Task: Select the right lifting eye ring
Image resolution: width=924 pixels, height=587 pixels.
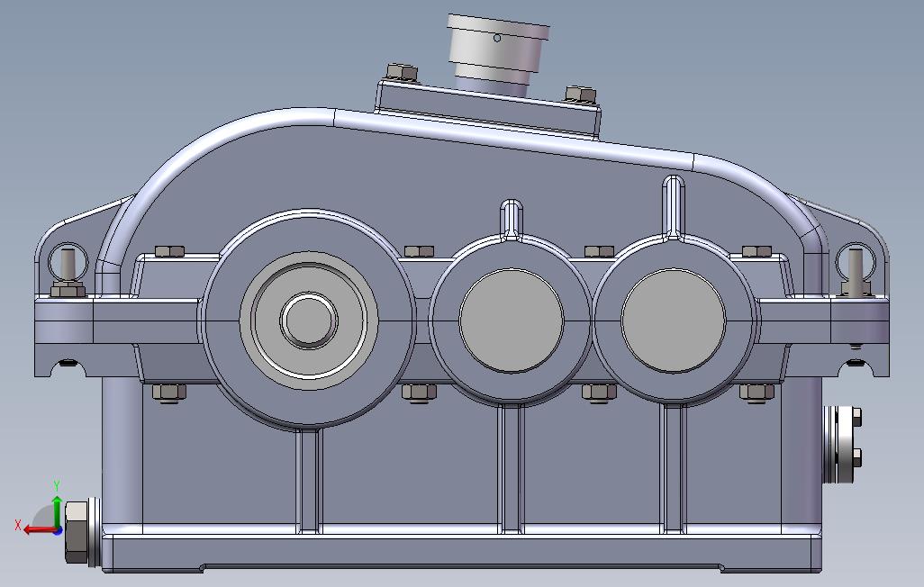Action: point(856,262)
